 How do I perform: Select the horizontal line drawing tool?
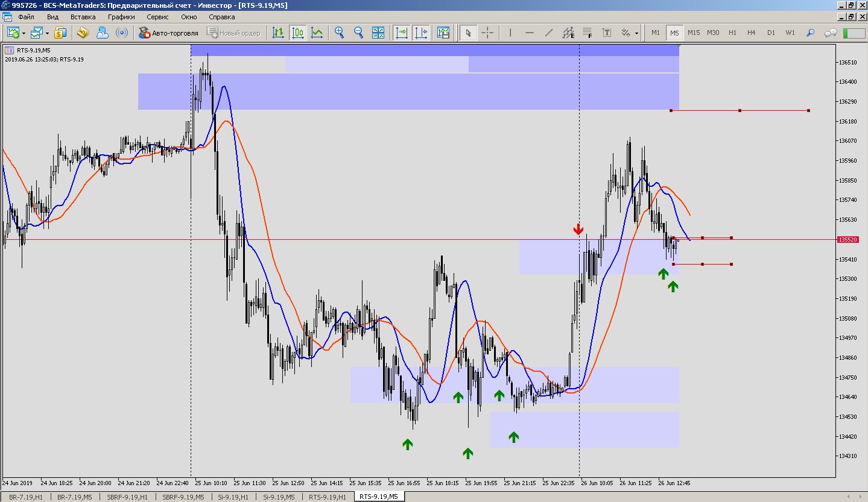pyautogui.click(x=530, y=33)
